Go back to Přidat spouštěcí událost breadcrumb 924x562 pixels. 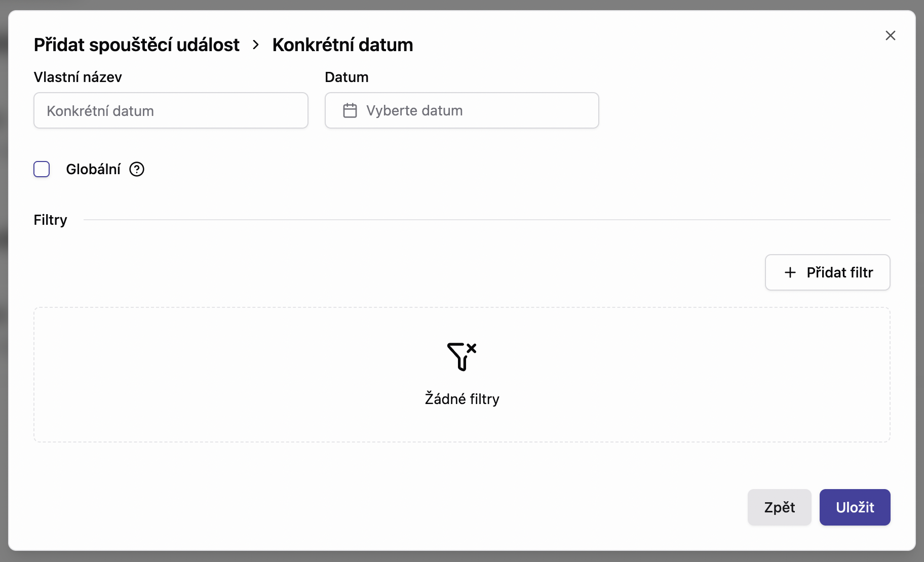pyautogui.click(x=136, y=45)
